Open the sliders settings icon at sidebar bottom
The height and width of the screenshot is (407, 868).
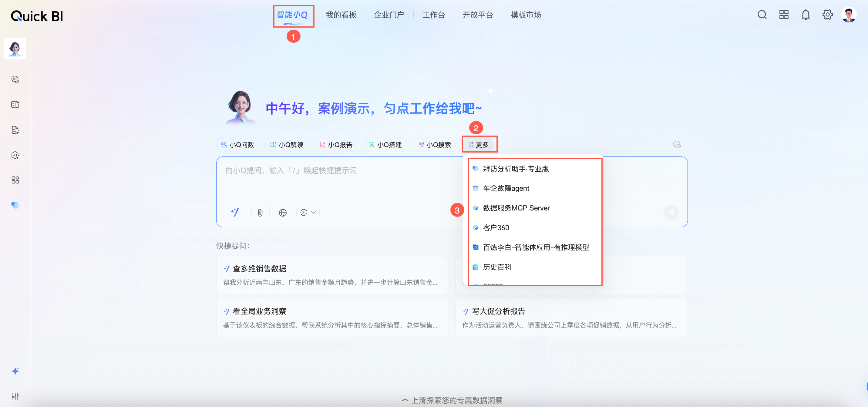(15, 396)
